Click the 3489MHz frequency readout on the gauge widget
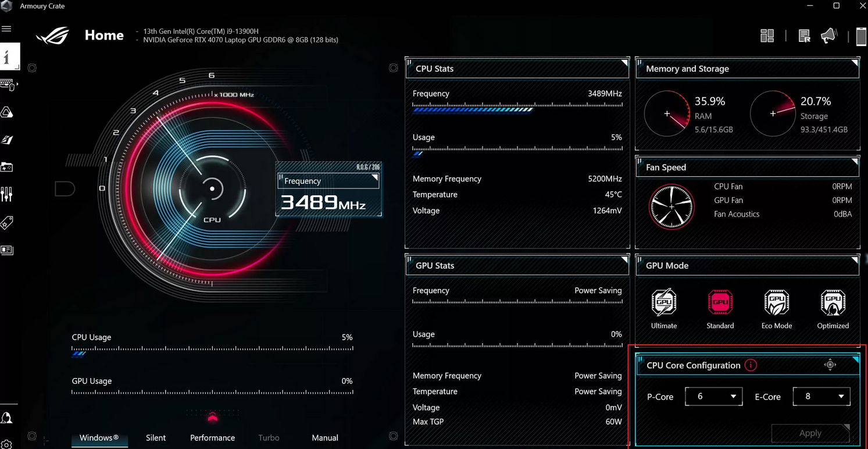Image resolution: width=868 pixels, height=449 pixels. pos(323,202)
